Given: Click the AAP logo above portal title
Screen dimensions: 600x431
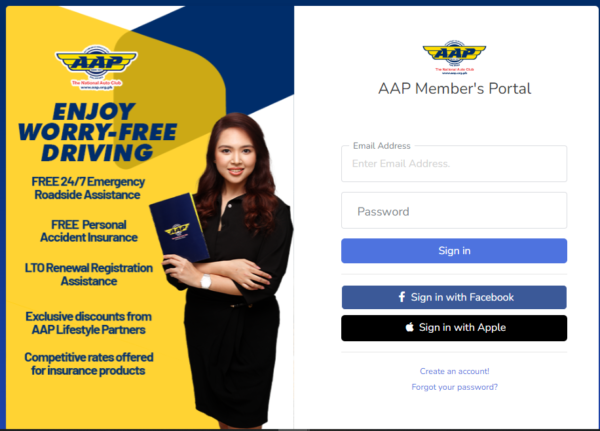Looking at the screenshot, I should coord(454,57).
